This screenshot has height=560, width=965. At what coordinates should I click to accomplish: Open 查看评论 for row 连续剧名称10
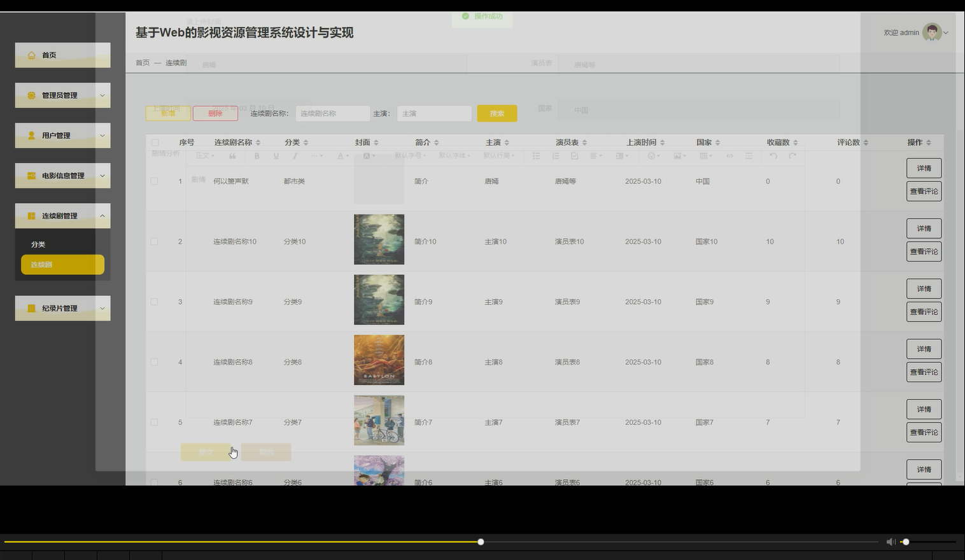[924, 251]
